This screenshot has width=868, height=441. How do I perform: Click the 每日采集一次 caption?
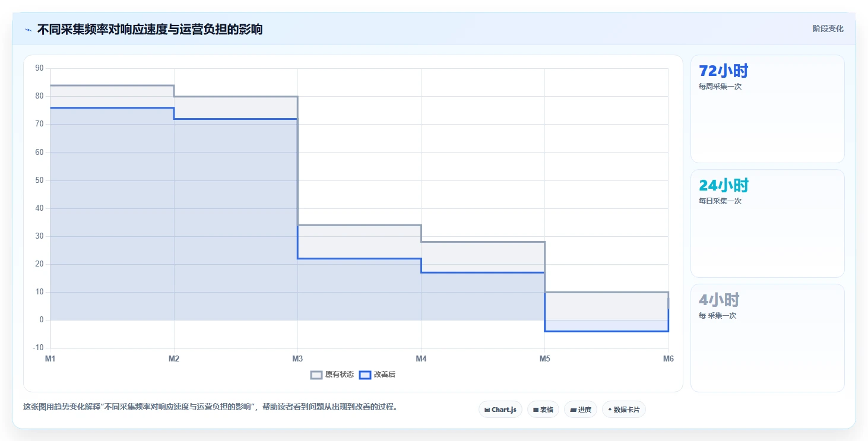coord(720,201)
